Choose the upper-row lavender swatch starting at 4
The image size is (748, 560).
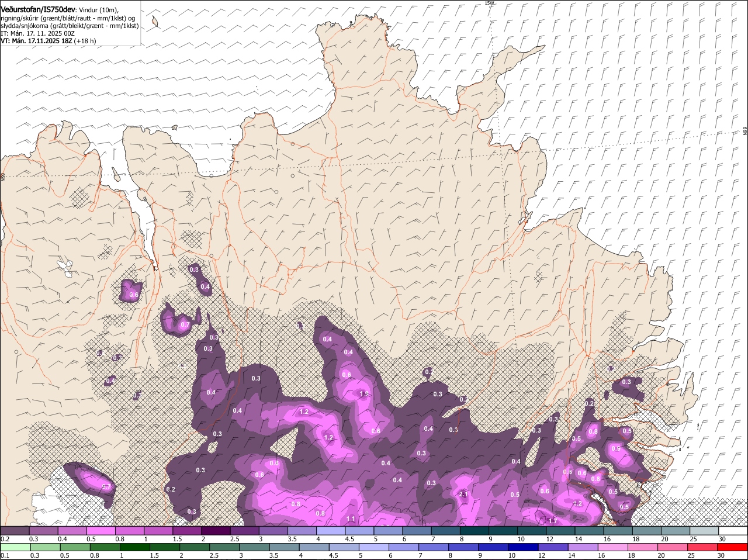[x=331, y=531]
